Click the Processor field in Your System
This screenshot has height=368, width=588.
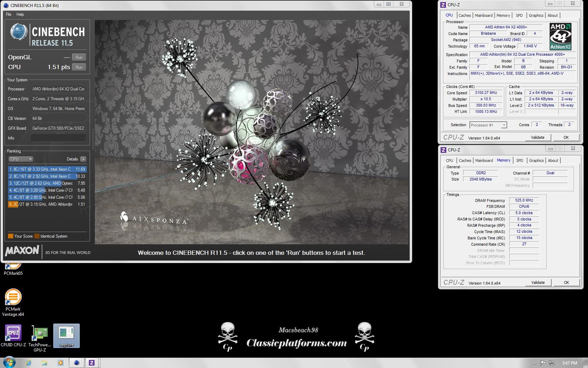(58, 89)
